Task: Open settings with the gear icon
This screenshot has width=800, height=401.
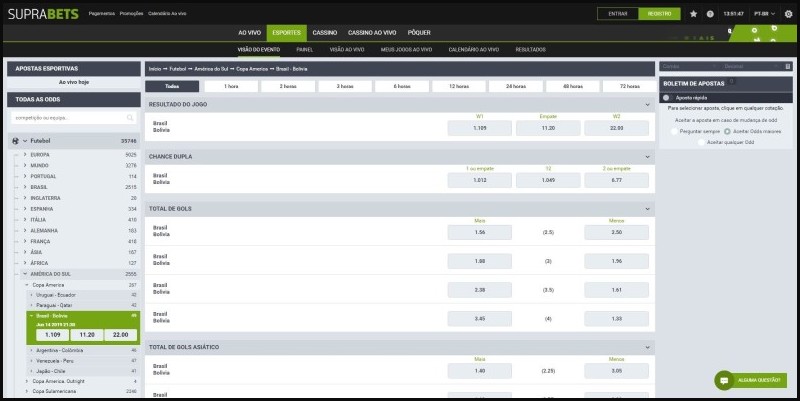Action: 788,14
